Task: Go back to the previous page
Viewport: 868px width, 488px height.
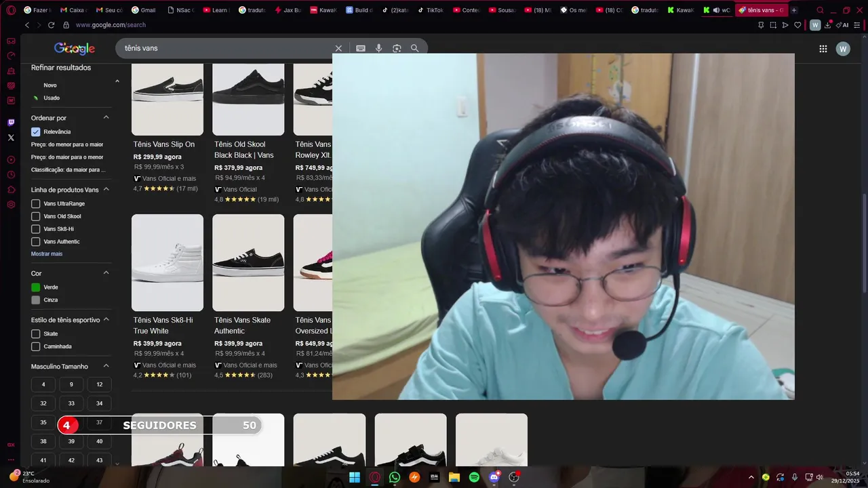Action: (27, 25)
